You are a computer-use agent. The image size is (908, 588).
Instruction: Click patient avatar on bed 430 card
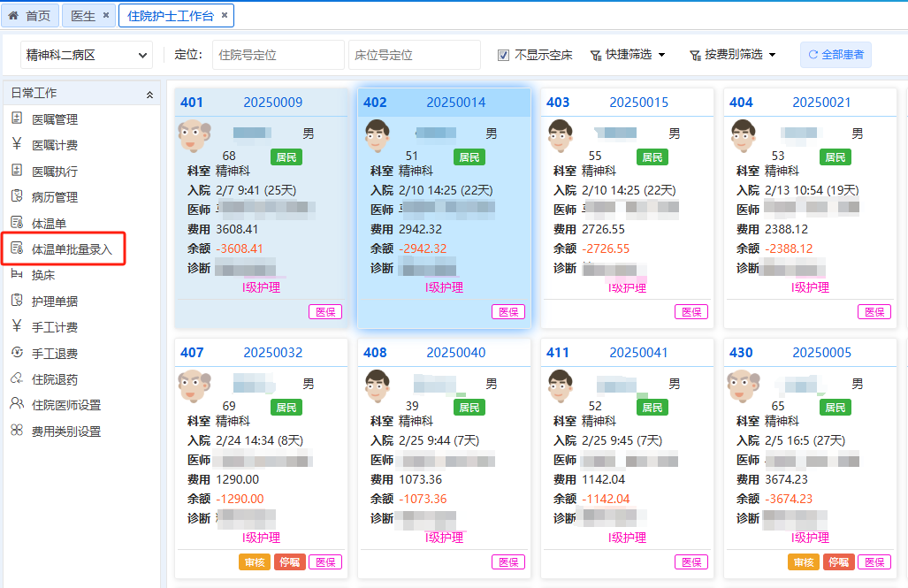point(743,387)
